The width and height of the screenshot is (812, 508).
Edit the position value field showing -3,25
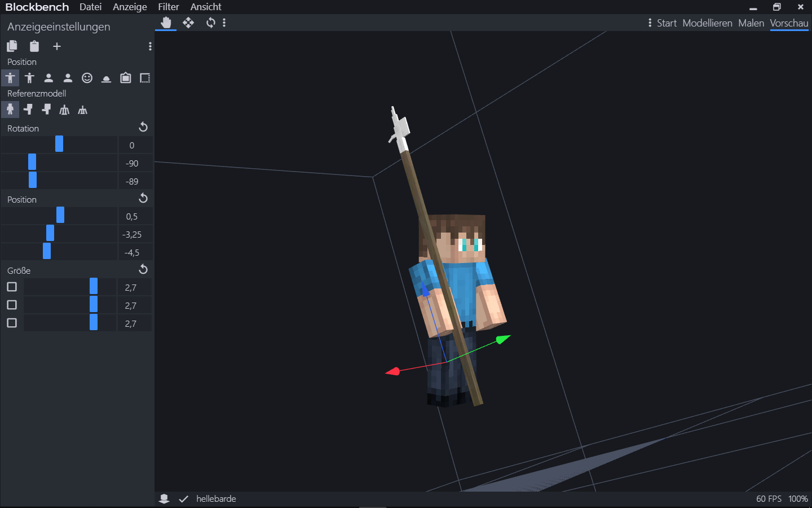pos(135,234)
